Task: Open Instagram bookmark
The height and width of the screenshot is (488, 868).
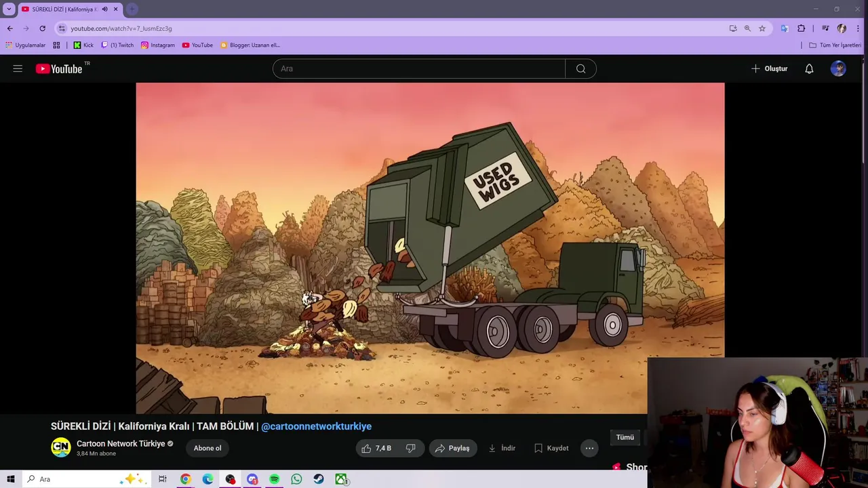Action: [157, 45]
